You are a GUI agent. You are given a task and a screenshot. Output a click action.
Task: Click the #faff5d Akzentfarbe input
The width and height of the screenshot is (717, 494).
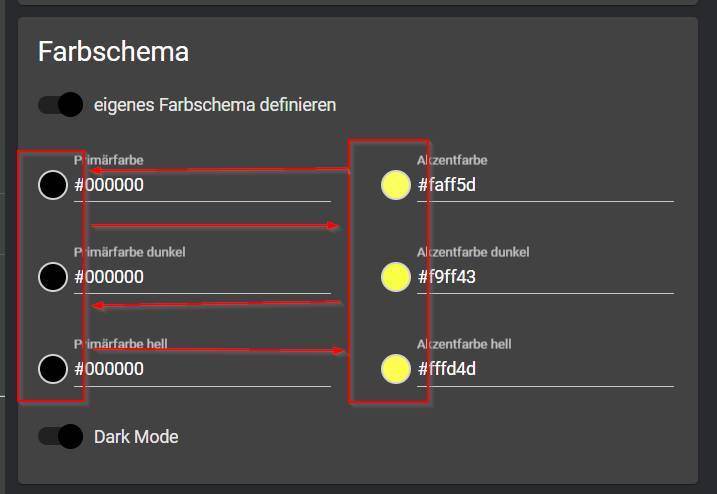(x=545, y=185)
